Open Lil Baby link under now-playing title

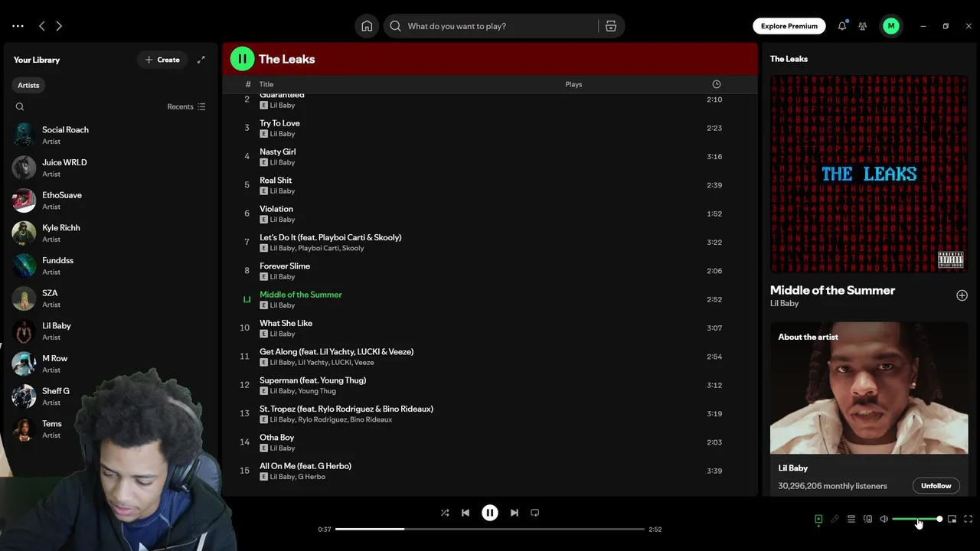tap(784, 303)
